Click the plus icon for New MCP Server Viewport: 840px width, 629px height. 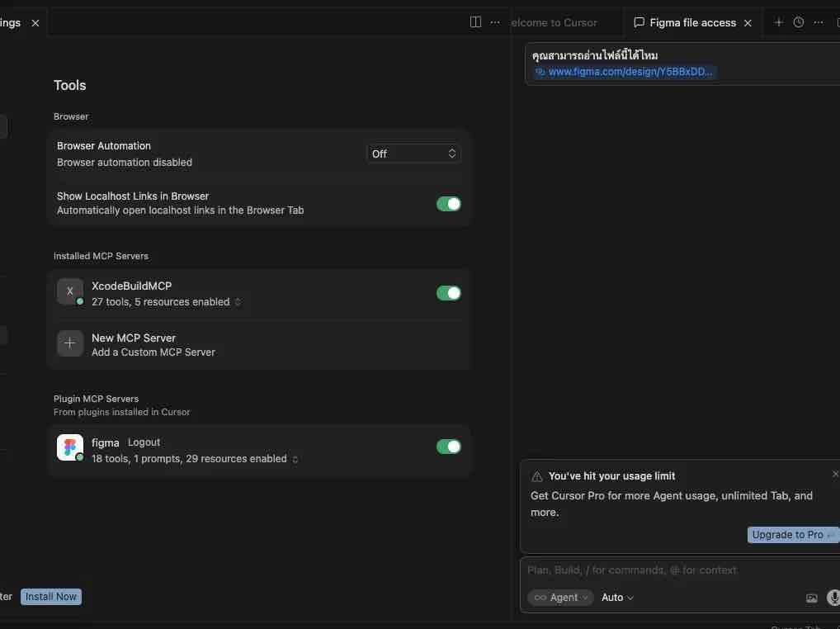(69, 343)
